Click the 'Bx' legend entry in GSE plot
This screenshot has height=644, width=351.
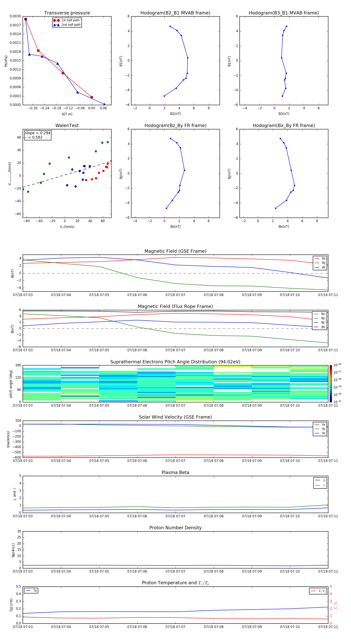click(x=320, y=259)
